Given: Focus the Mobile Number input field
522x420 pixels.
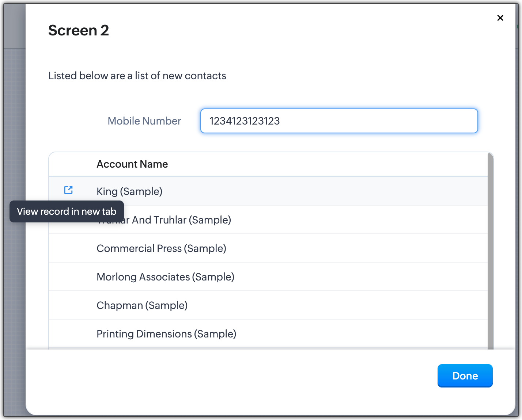Looking at the screenshot, I should (x=339, y=121).
